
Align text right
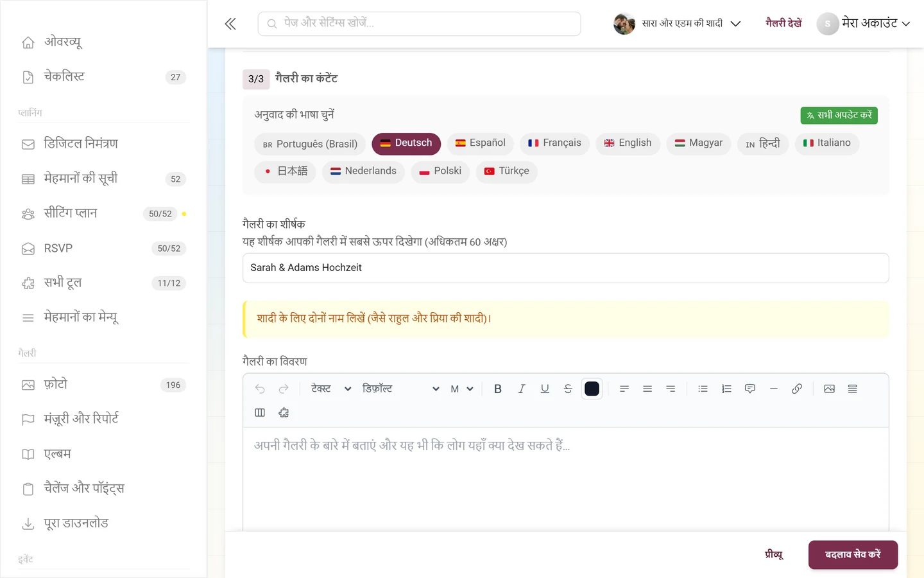(671, 389)
